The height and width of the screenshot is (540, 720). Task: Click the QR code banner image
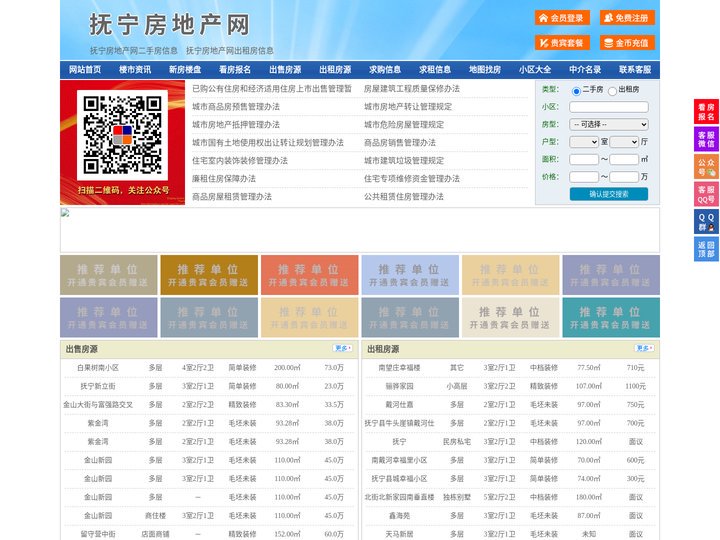(123, 142)
